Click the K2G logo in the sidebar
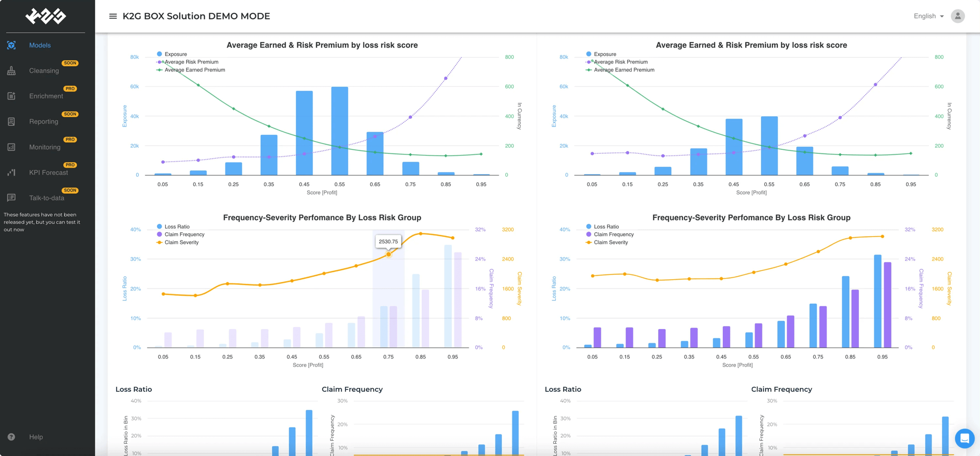The width and height of the screenshot is (980, 456). [46, 16]
